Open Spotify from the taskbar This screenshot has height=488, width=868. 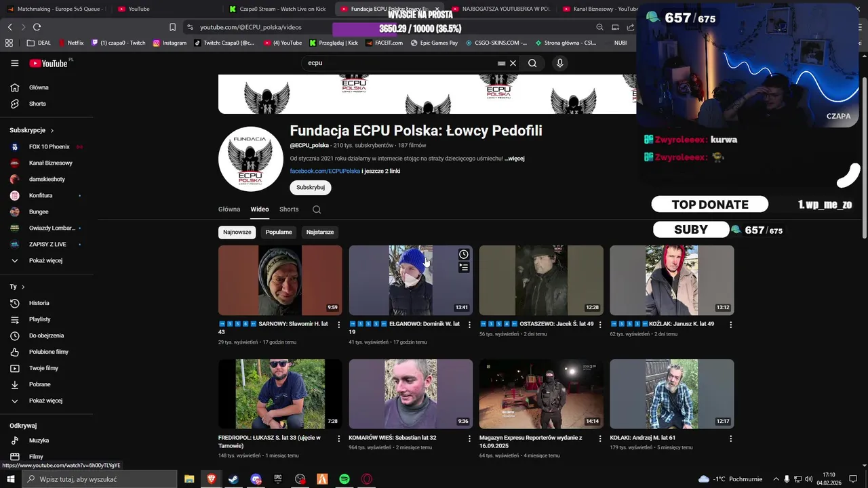(344, 479)
